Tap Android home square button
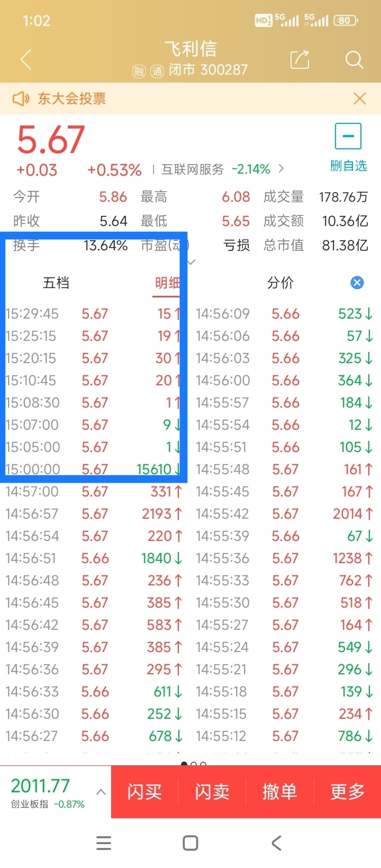 pyautogui.click(x=190, y=843)
